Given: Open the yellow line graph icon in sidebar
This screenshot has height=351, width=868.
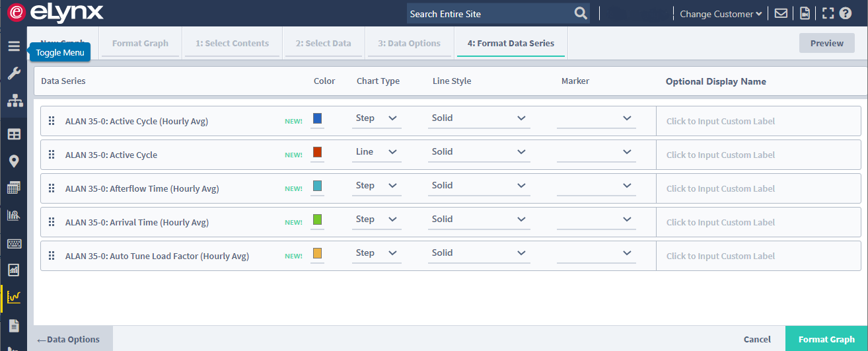Looking at the screenshot, I should tap(14, 297).
